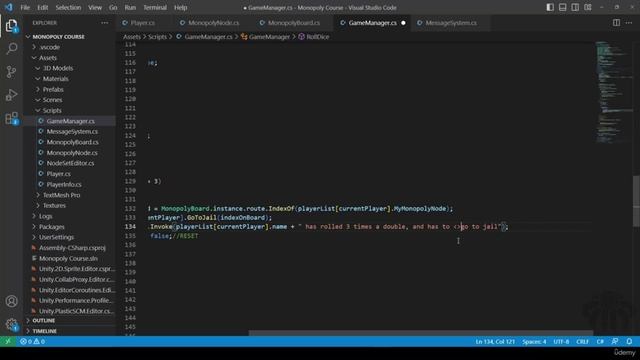The width and height of the screenshot is (640, 360).
Task: Toggle bottom panel layout icon
Action: 562,7
